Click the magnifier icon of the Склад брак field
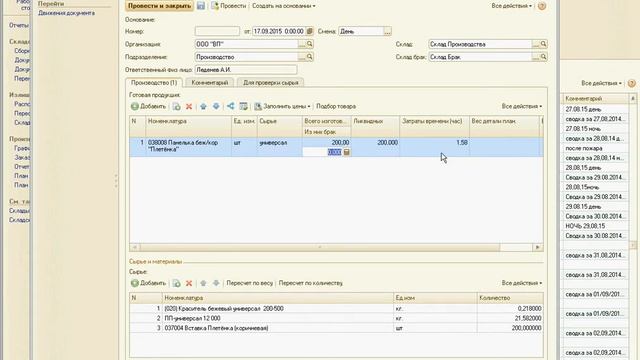 543,57
